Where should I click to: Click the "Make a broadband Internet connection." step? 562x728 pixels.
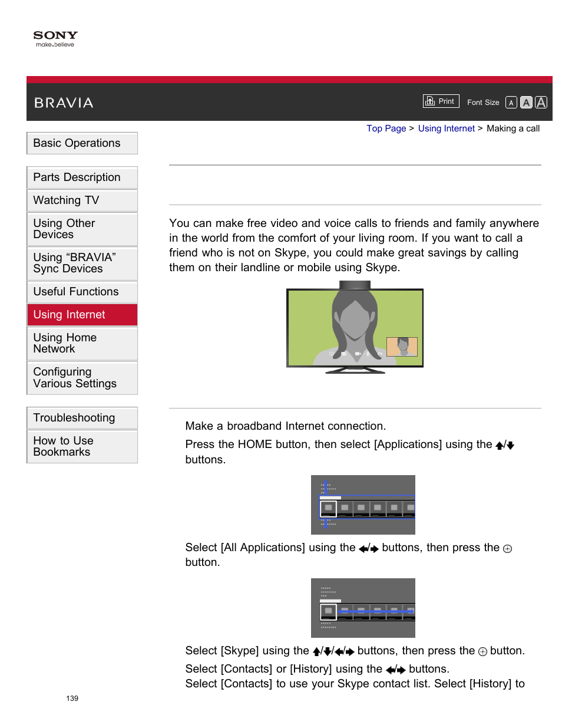pos(286,426)
